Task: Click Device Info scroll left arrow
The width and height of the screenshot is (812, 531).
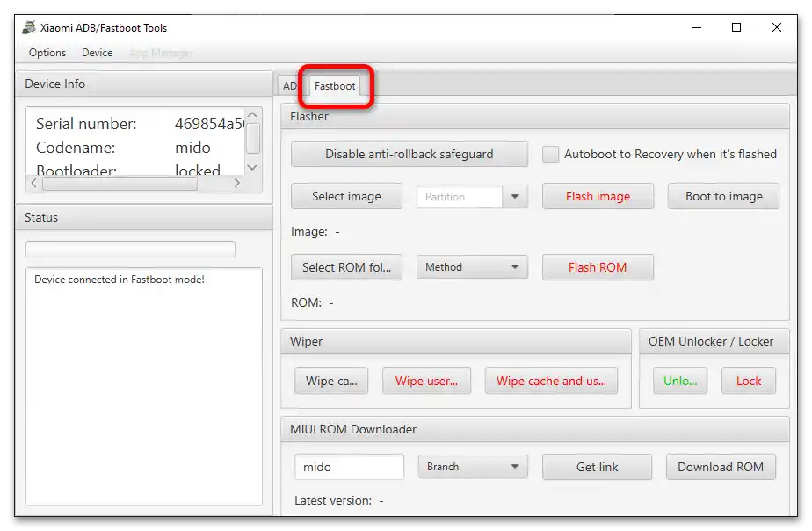Action: click(x=33, y=183)
